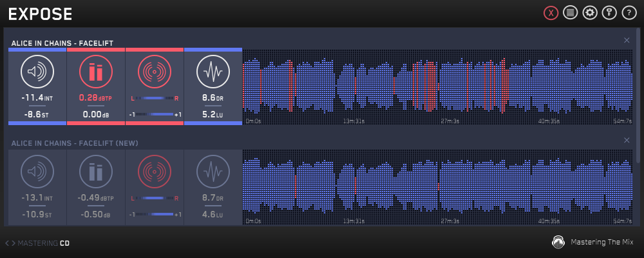Screen dimensions: 644x258
Task: Click the L-R balance meter on first track
Action: tap(155, 98)
